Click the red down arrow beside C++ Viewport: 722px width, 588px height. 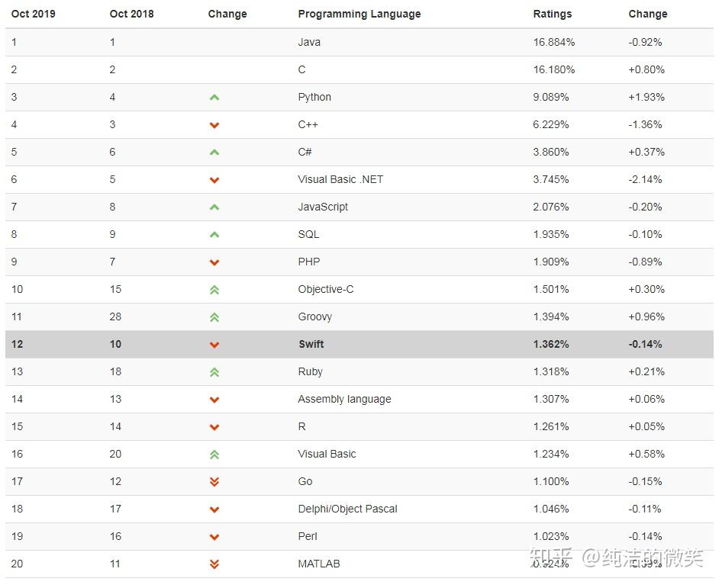214,125
